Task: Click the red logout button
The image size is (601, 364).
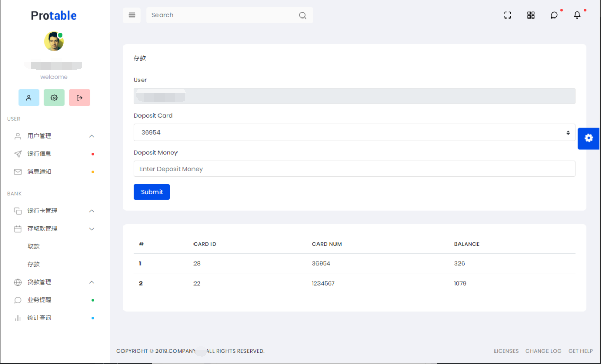Action: tap(79, 98)
